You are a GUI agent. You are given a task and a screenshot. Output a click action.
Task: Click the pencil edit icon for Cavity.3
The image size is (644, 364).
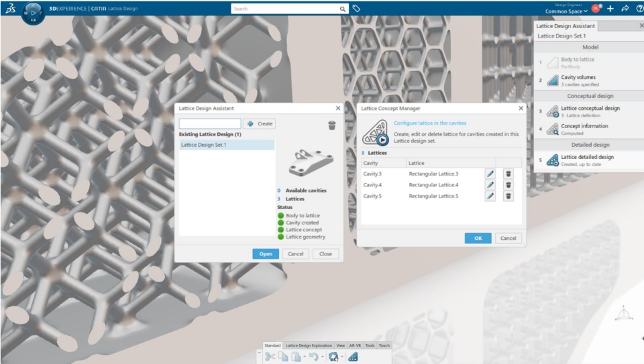point(490,174)
